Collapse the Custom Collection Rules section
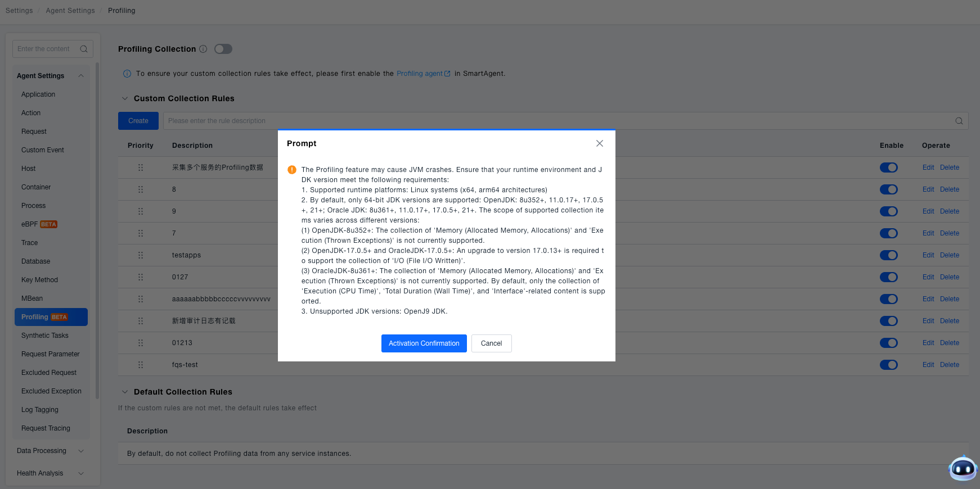The width and height of the screenshot is (980, 489). 125,98
